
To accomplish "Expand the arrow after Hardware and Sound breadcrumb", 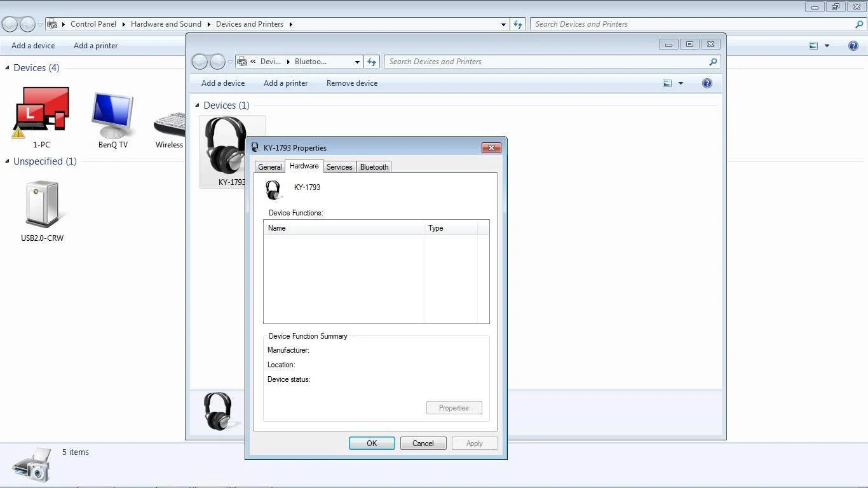I will pyautogui.click(x=208, y=24).
